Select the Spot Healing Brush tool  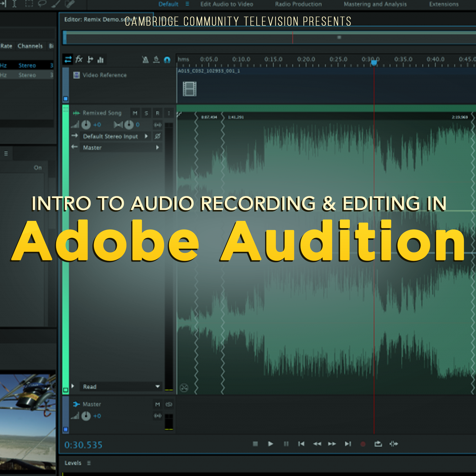click(x=70, y=4)
